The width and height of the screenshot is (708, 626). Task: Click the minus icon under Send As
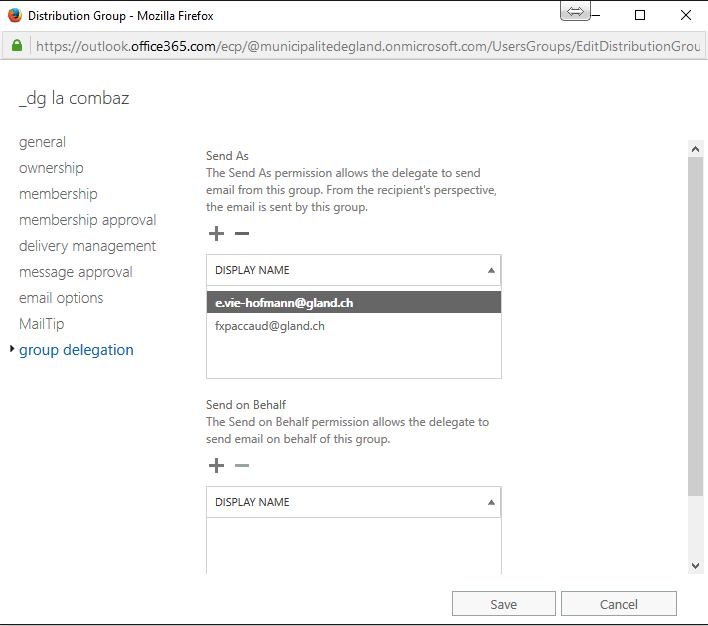point(242,234)
